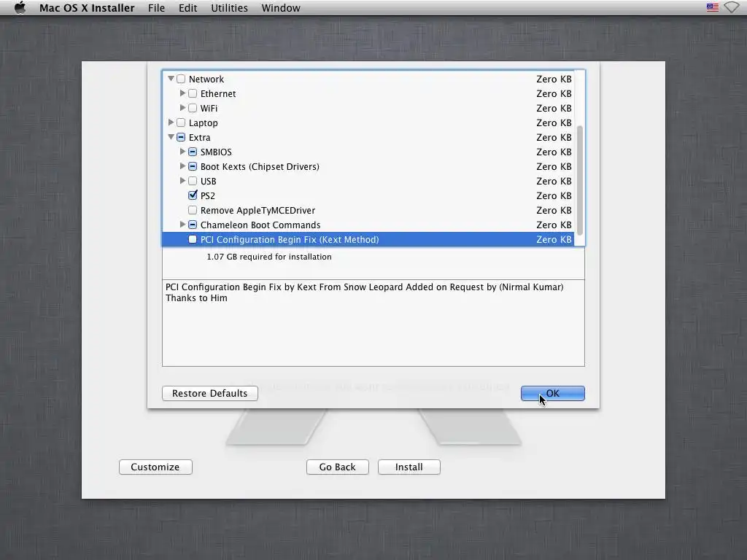This screenshot has width=747, height=560.
Task: Click the OK button
Action: [x=553, y=393]
